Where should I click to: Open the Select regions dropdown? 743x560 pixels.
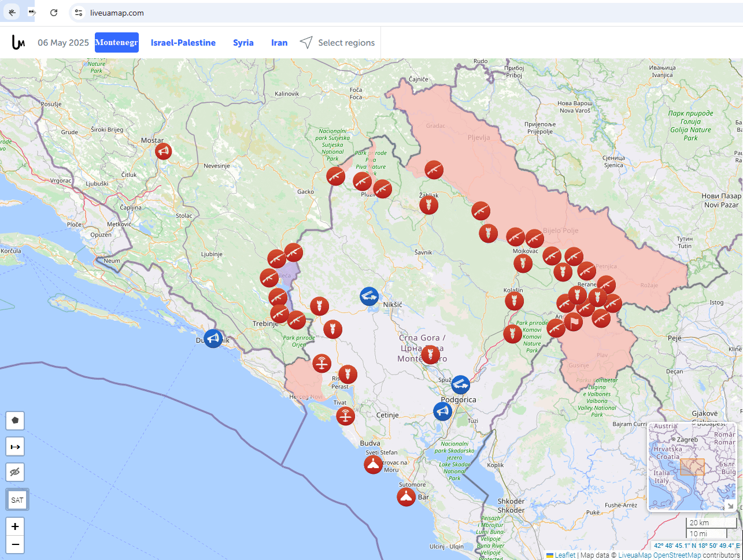[338, 43]
